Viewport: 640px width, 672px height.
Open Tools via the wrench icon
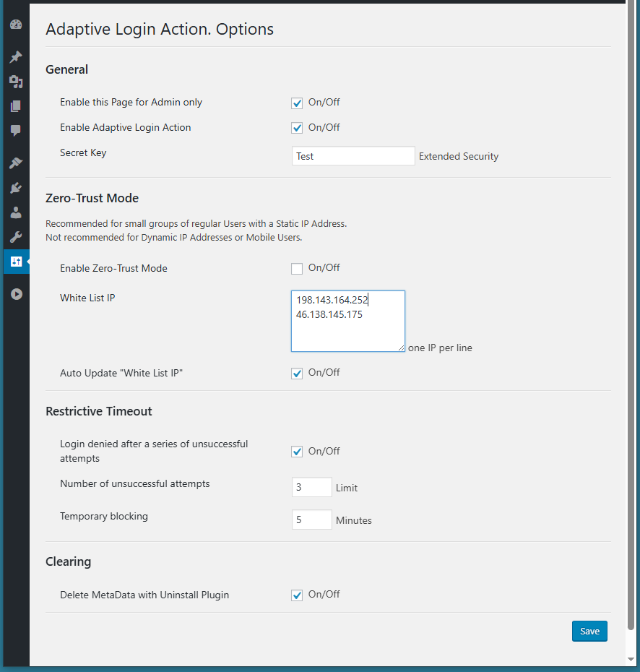point(16,237)
